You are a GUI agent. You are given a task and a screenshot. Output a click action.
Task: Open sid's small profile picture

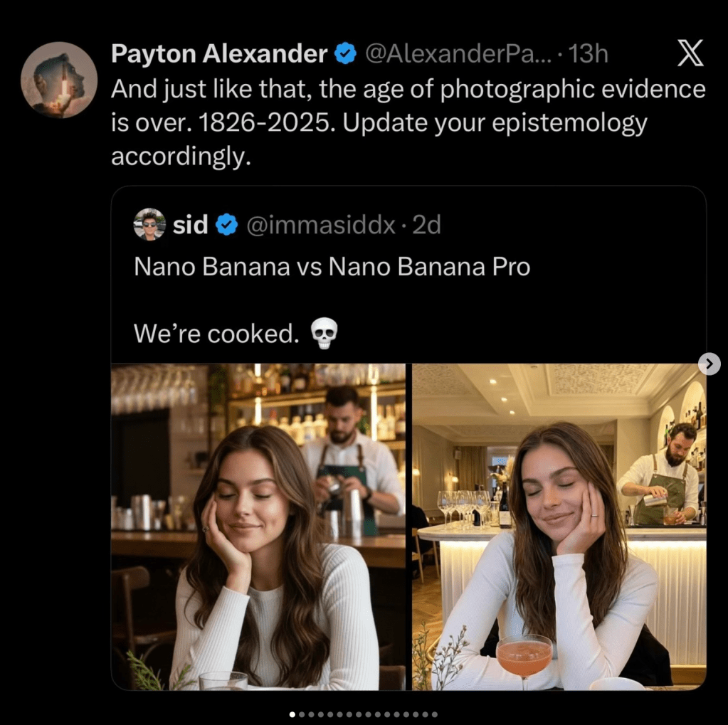(149, 225)
